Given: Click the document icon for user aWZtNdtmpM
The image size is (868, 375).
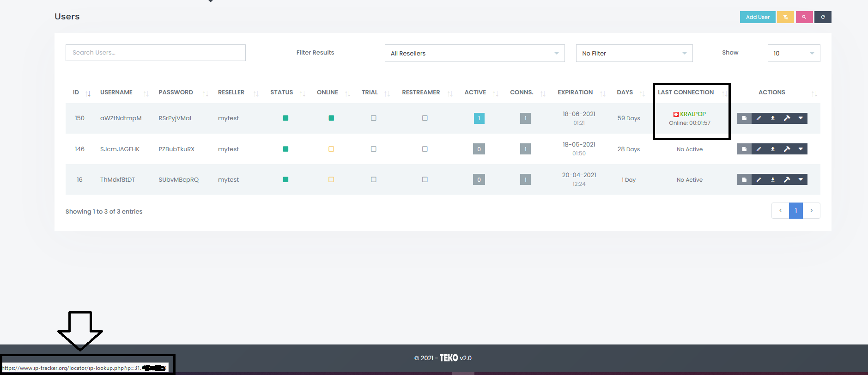Looking at the screenshot, I should (744, 118).
